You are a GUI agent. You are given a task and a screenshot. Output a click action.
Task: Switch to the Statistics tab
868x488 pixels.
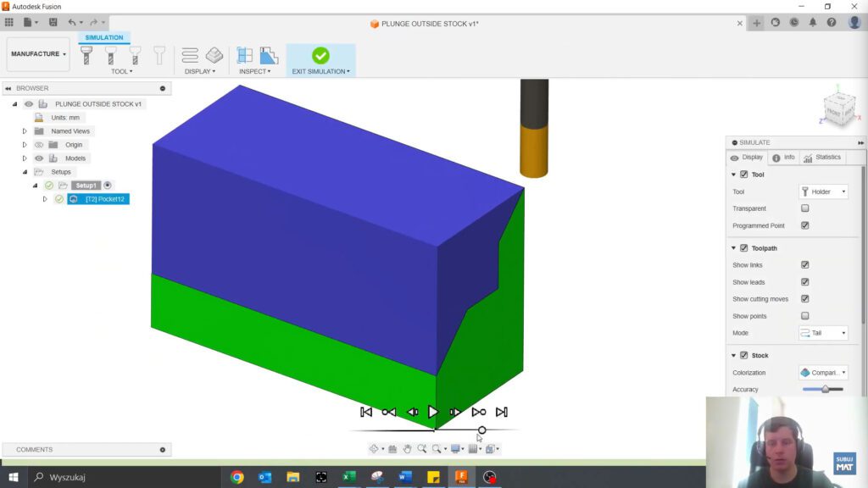click(821, 157)
